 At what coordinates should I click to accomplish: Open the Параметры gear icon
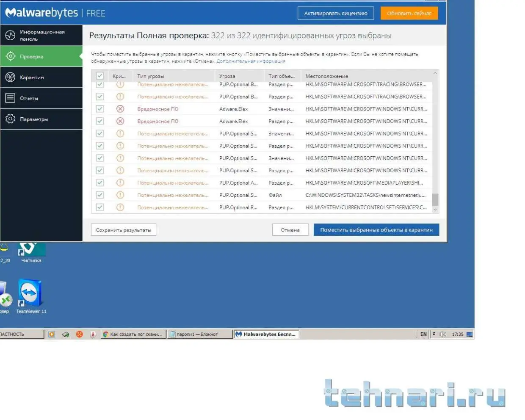(10, 119)
